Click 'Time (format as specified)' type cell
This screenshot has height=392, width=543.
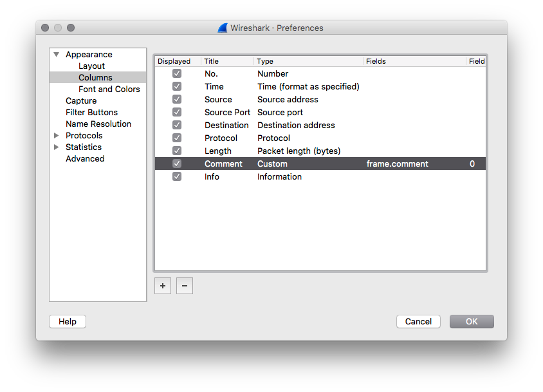308,86
